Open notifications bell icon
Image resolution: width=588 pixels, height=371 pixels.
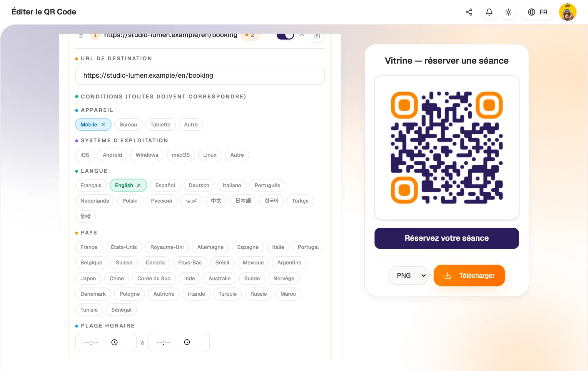coord(489,12)
